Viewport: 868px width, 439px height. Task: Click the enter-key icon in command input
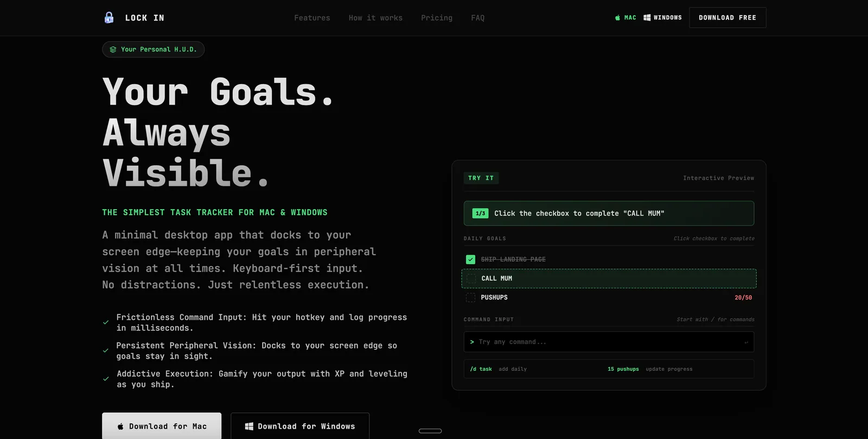pyautogui.click(x=746, y=342)
